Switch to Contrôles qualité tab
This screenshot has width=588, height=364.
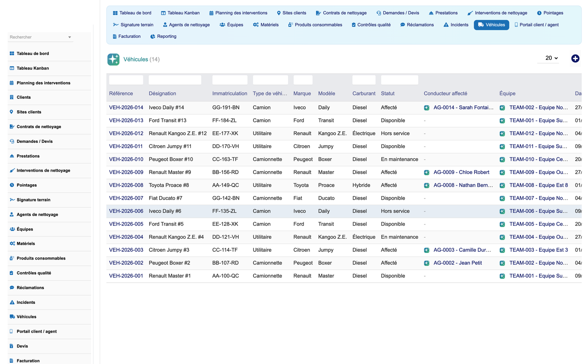coord(371,25)
